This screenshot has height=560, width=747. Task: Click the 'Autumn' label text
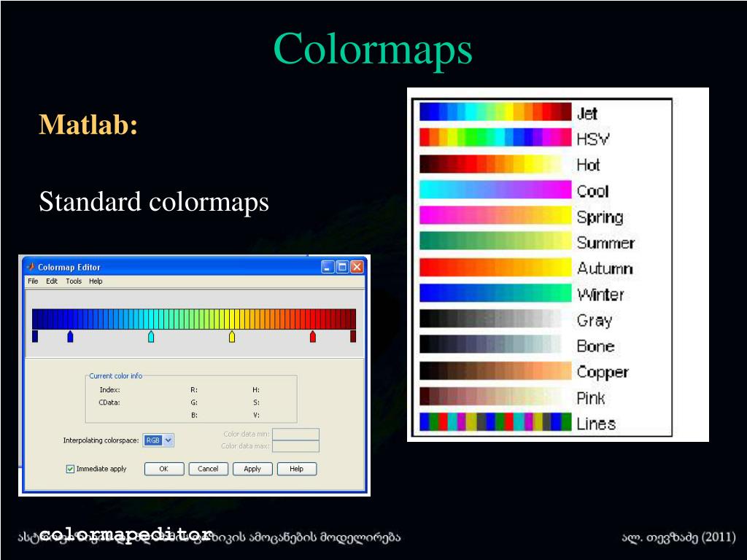pyautogui.click(x=605, y=268)
